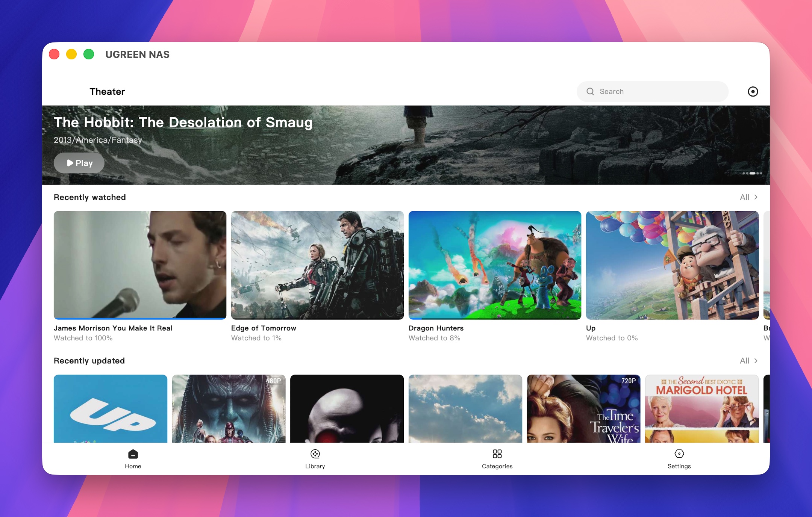
Task: Select the active banner carousel dot indicator
Action: click(x=752, y=173)
